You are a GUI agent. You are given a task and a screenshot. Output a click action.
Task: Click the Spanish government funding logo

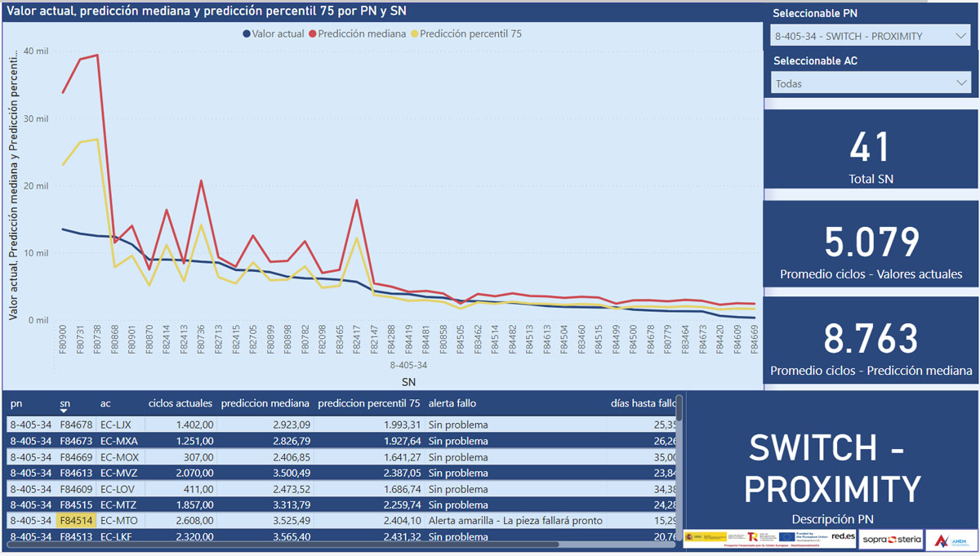pos(706,538)
